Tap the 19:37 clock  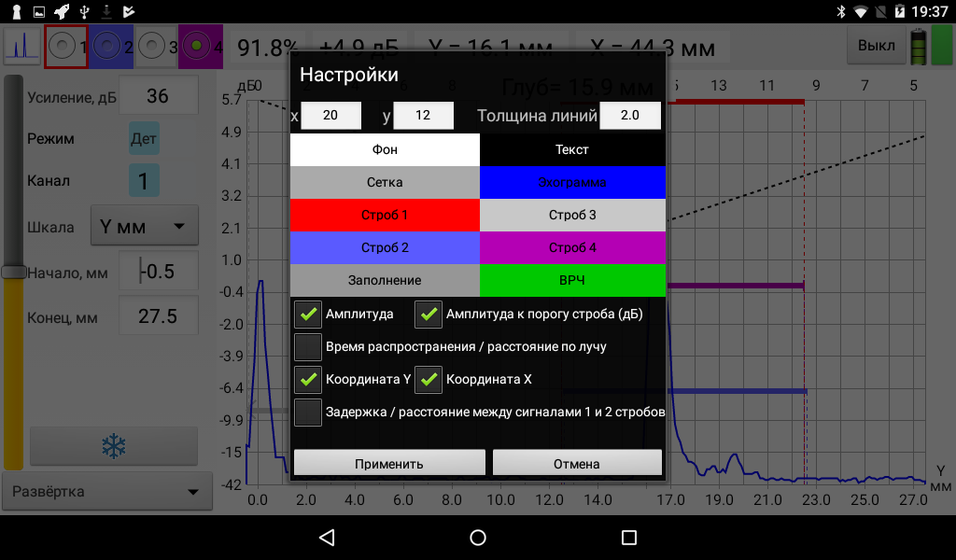[930, 11]
